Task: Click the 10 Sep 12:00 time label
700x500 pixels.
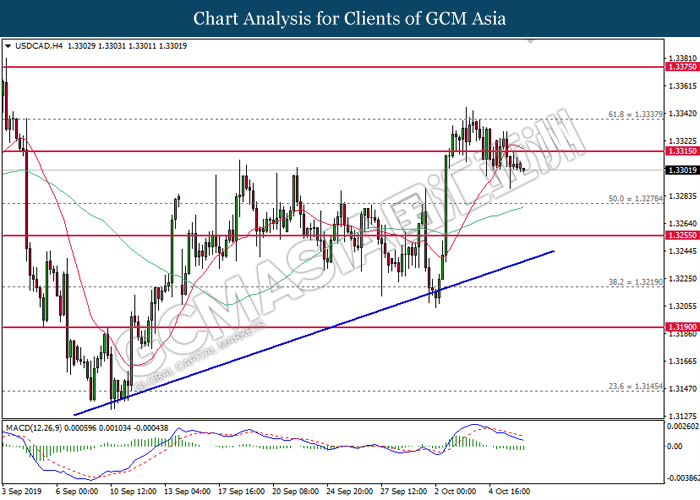Action: click(133, 491)
